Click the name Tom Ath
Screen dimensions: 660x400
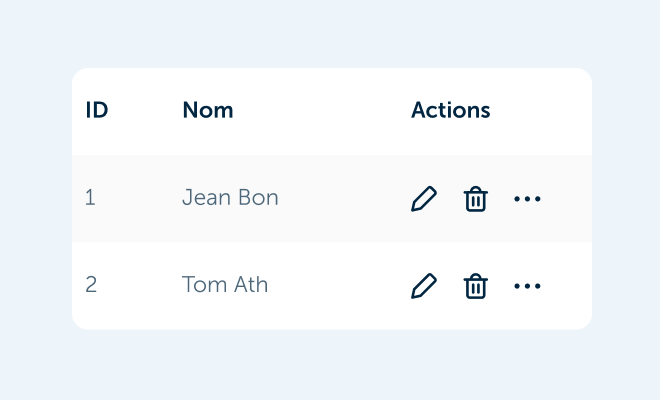pos(225,285)
